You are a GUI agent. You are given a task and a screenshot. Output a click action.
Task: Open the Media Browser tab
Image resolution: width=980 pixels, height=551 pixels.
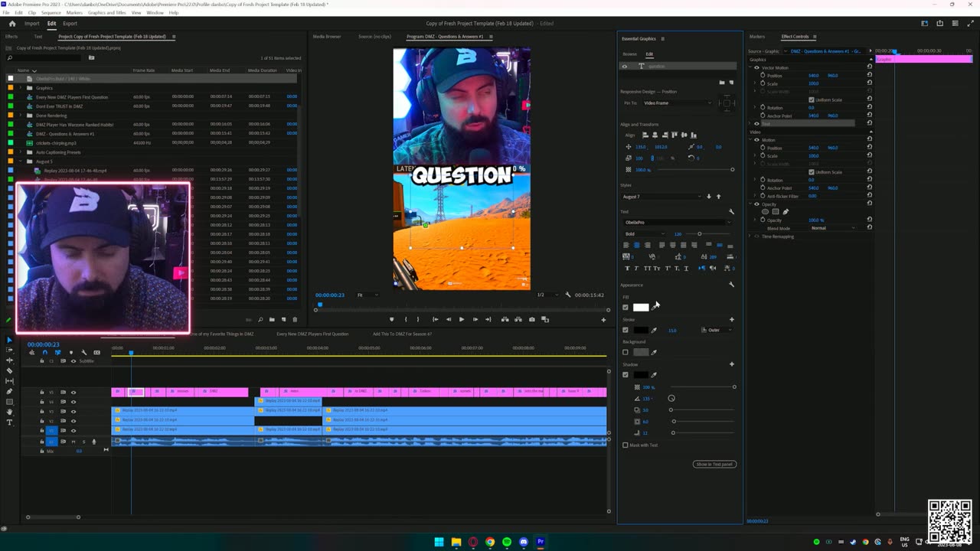pyautogui.click(x=327, y=37)
